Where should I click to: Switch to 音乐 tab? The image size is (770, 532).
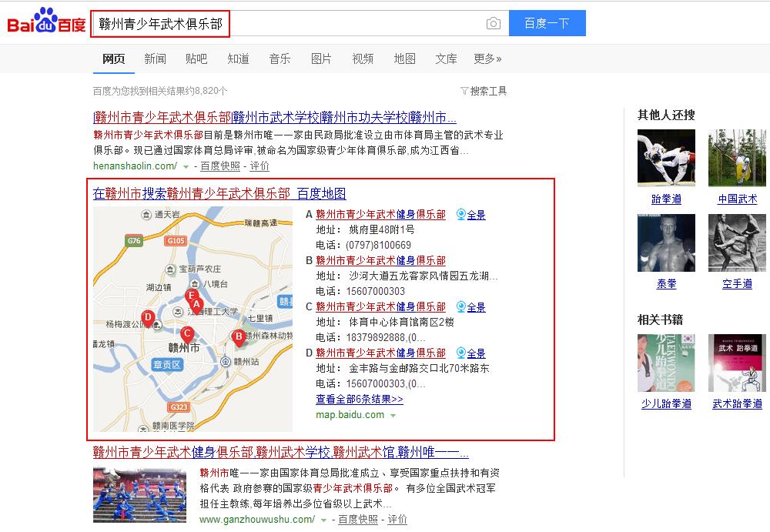coord(280,59)
